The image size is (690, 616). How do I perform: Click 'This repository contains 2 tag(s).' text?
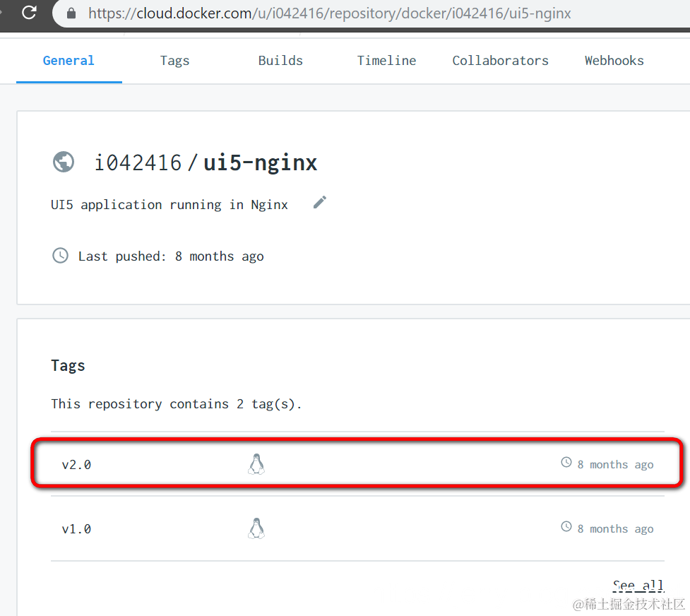pyautogui.click(x=177, y=404)
